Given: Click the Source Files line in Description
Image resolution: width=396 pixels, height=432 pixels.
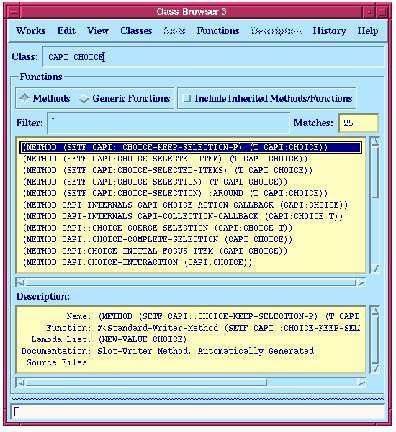Looking at the screenshot, I should (x=57, y=362).
